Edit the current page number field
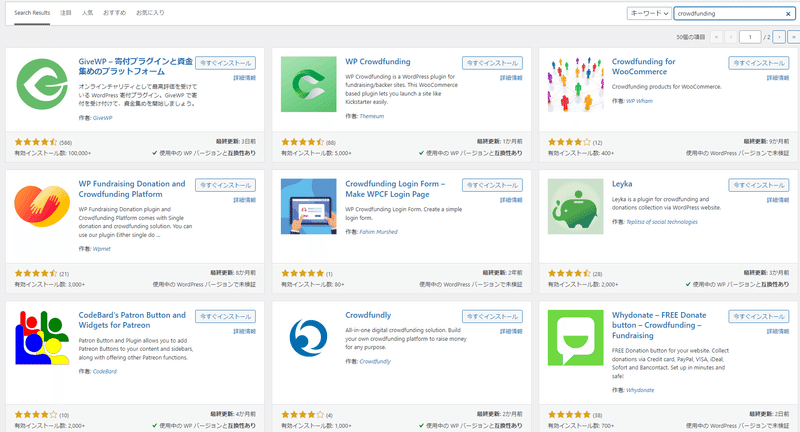 coord(750,37)
